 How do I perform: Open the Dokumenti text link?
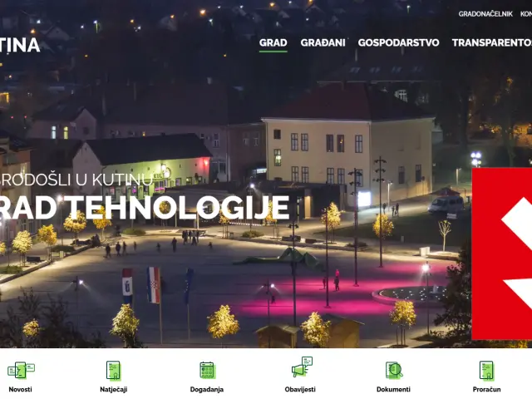click(x=393, y=389)
